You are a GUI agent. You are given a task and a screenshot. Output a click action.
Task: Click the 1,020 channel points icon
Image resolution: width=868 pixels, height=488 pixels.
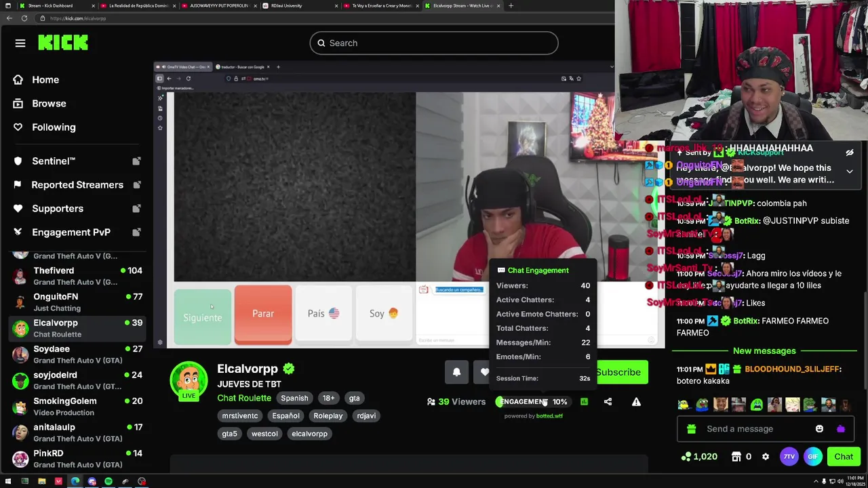pos(686,457)
